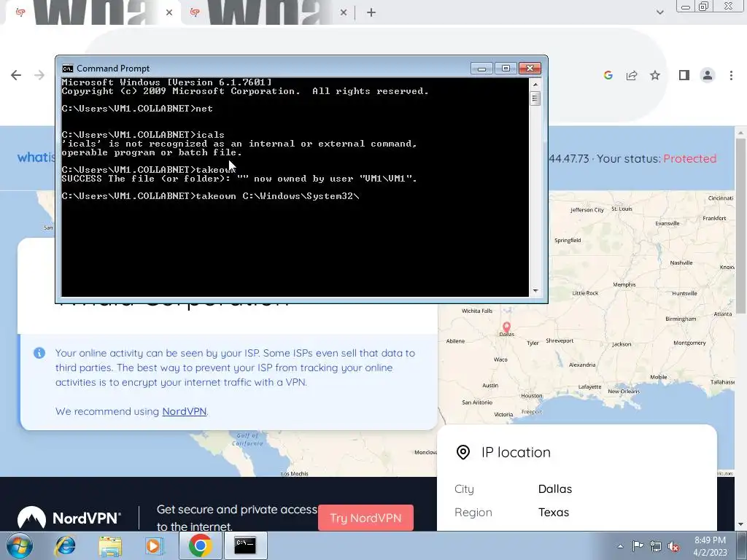The image size is (747, 560).
Task: Click the page scrollbar thumb in Chrome
Action: (x=740, y=226)
